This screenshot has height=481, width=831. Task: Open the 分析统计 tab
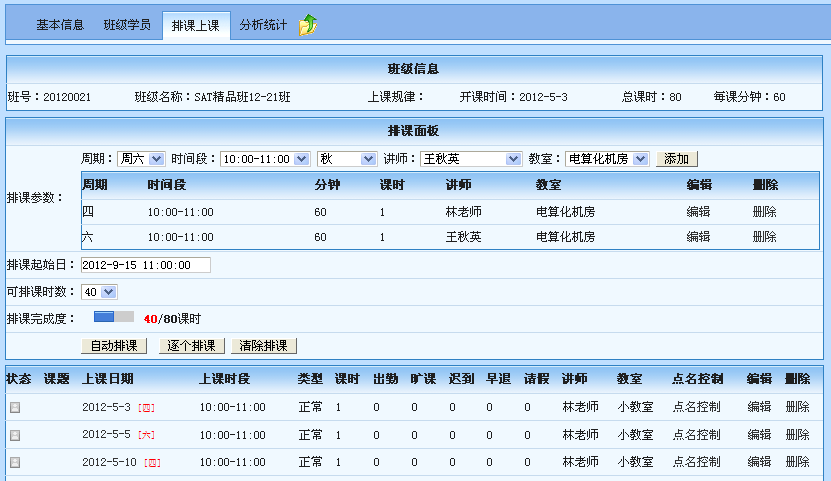pos(263,25)
